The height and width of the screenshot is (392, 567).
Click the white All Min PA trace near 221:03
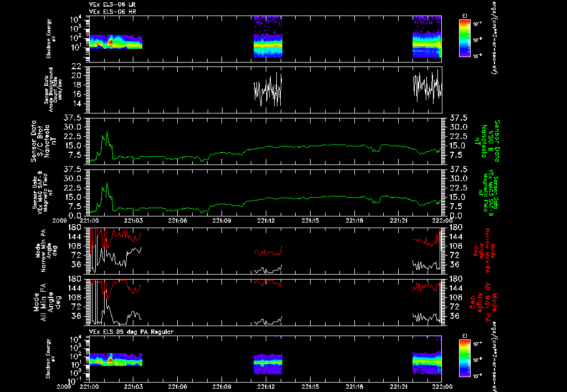134,314
